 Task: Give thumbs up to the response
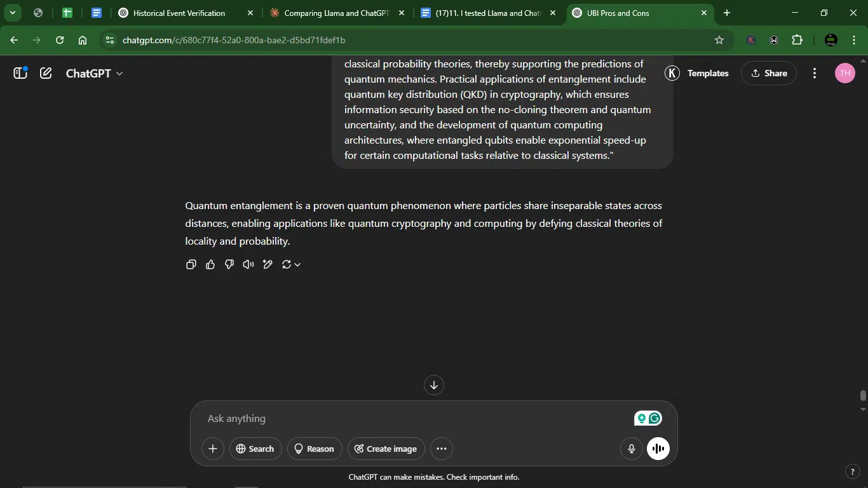pyautogui.click(x=210, y=264)
